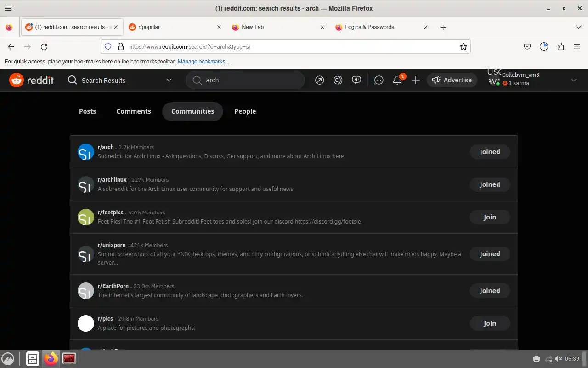Image resolution: width=588 pixels, height=368 pixels.
Task: Open the r/EarthPorn community link
Action: tap(113, 286)
